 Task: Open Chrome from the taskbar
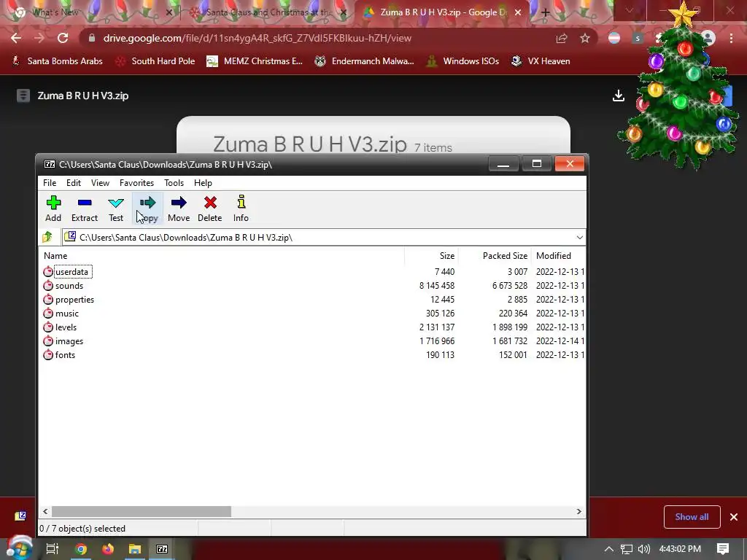click(81, 549)
